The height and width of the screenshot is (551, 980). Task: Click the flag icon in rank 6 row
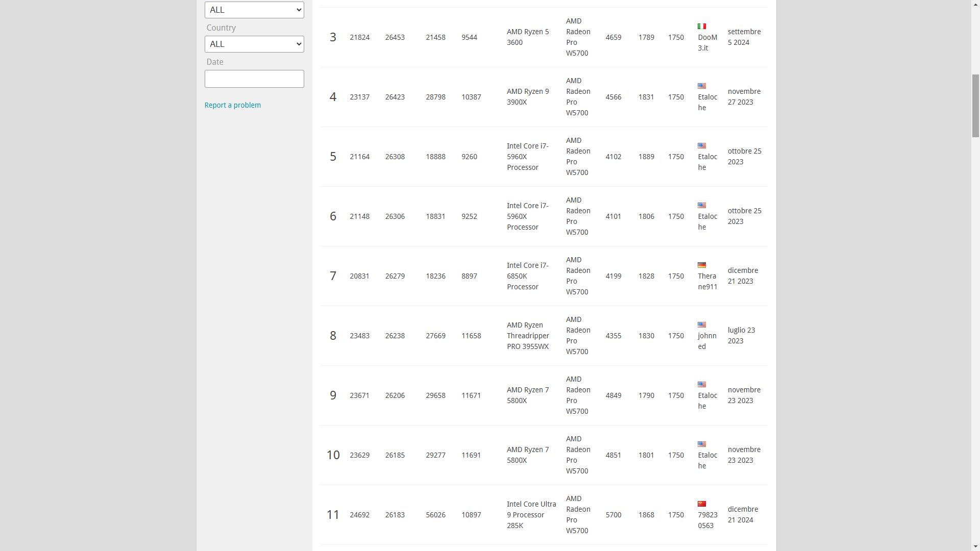coord(702,206)
